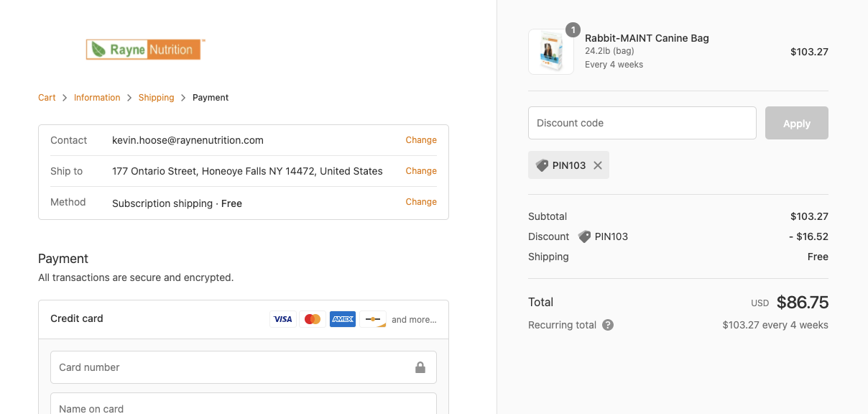Change the shipping Method
The height and width of the screenshot is (414, 868).
tap(421, 202)
